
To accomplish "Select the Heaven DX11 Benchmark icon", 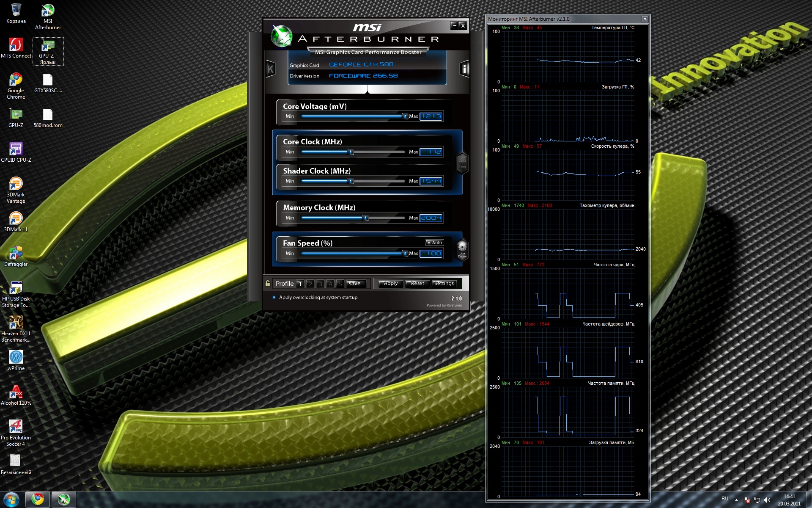I will (16, 329).
